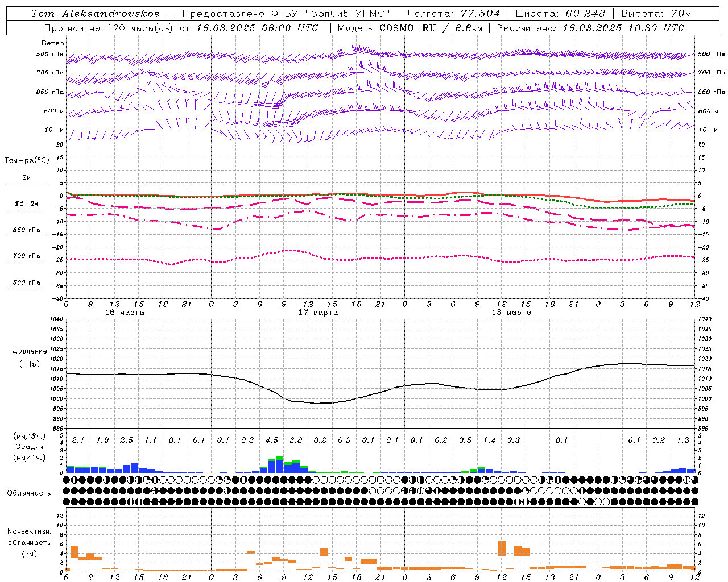Click the (мм/3ч.) precipitation unit label
The image size is (728, 582).
pos(30,436)
